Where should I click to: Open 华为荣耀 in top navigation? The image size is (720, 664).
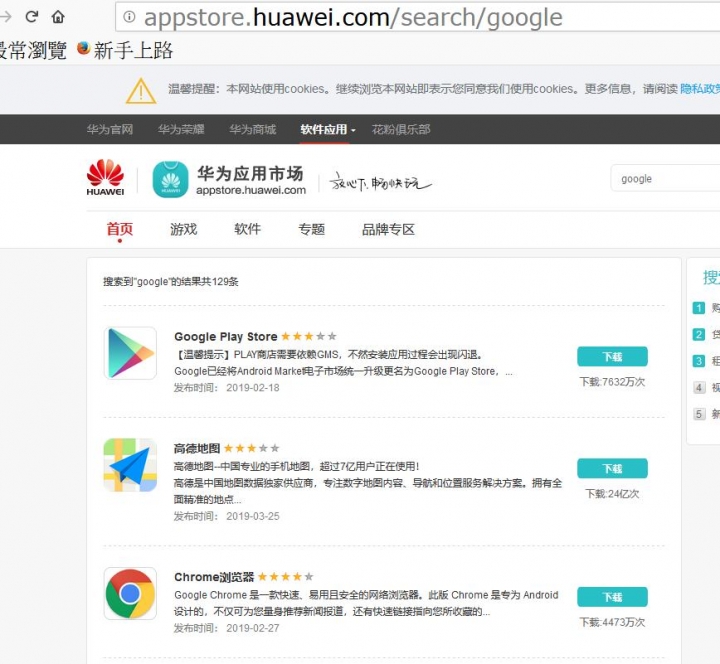tap(181, 129)
